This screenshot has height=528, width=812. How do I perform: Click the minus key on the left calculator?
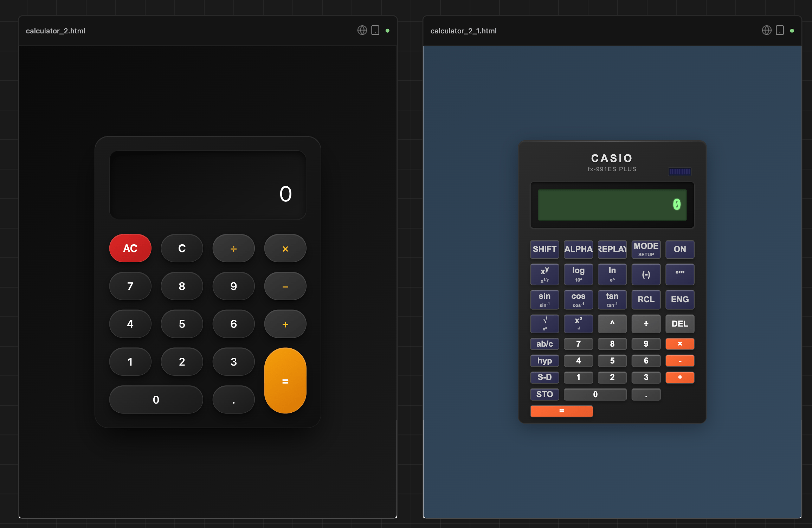coord(285,286)
